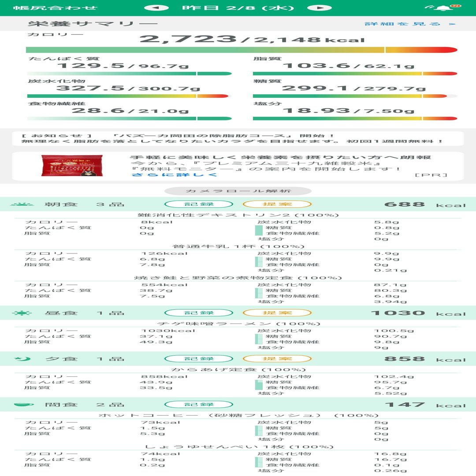Open the notification bell
Image resolution: width=476 pixels, height=476 pixels.
(x=443, y=7)
